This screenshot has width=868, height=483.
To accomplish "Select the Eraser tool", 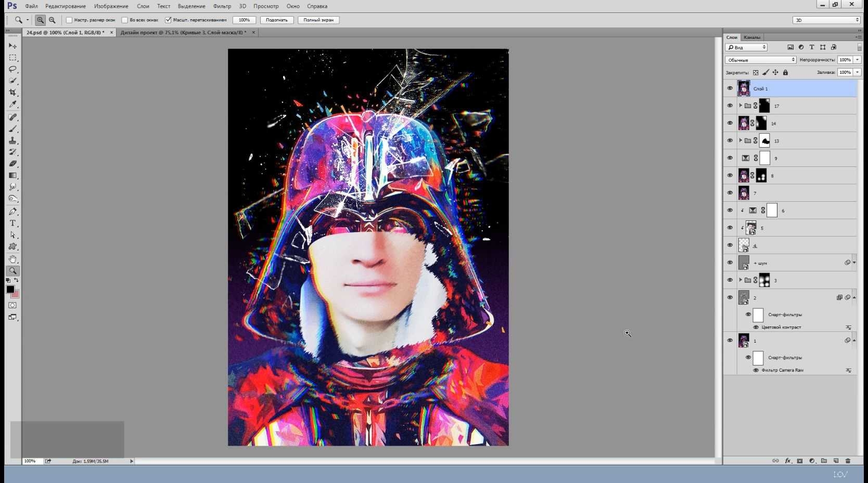I will coord(12,164).
